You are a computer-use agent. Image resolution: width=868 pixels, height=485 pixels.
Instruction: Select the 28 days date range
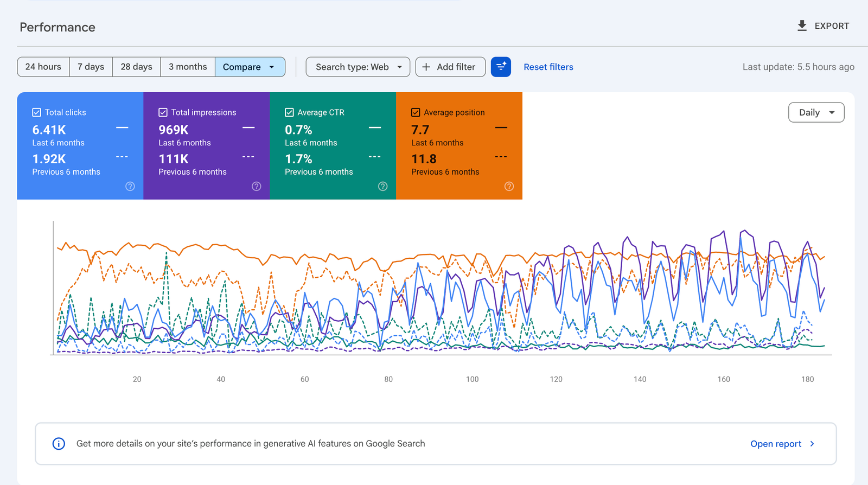[x=136, y=67]
